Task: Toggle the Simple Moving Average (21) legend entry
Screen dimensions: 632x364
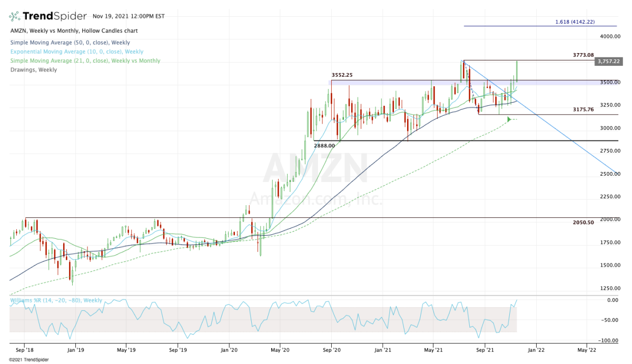Action: (x=85, y=61)
